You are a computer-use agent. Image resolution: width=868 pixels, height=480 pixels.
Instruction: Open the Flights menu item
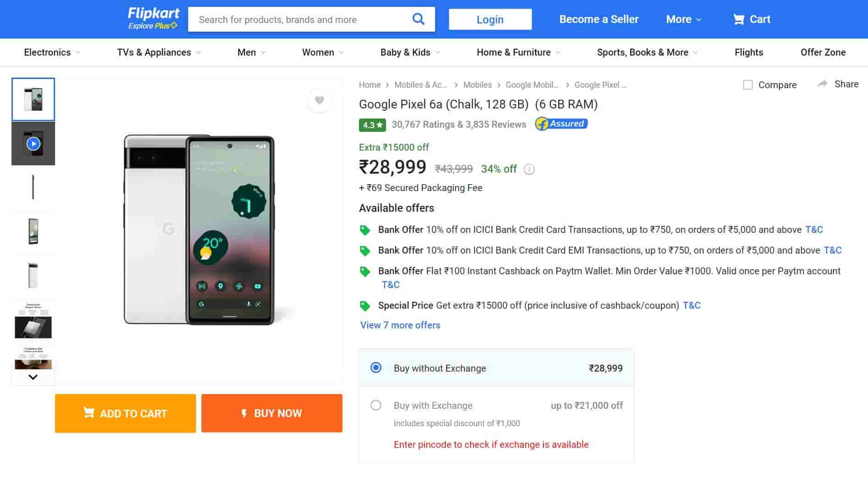[x=748, y=52]
